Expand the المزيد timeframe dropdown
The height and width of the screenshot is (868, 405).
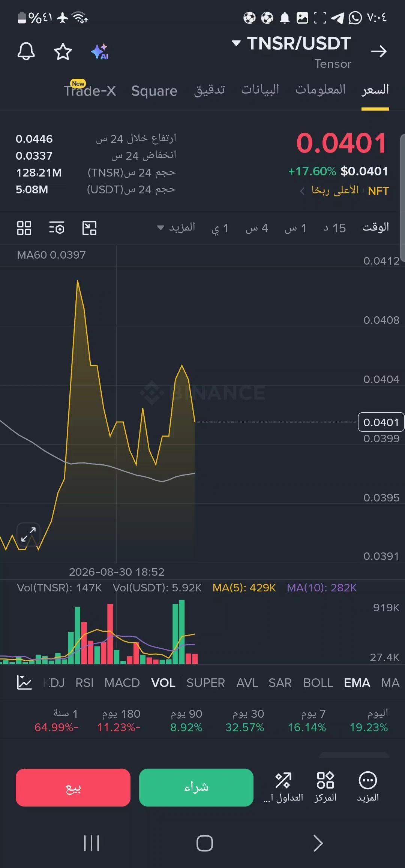(x=176, y=227)
